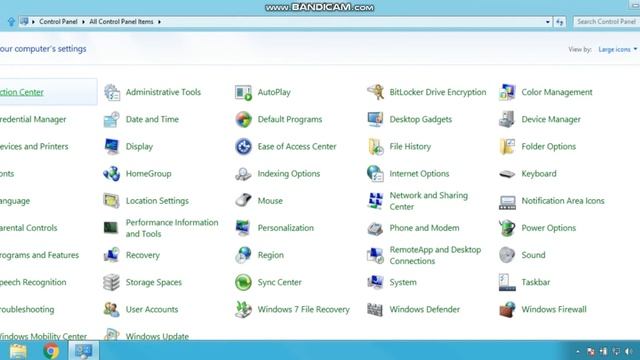Viewport: 640px width, 360px height.
Task: Click the Mouse icon
Action: pos(243,201)
